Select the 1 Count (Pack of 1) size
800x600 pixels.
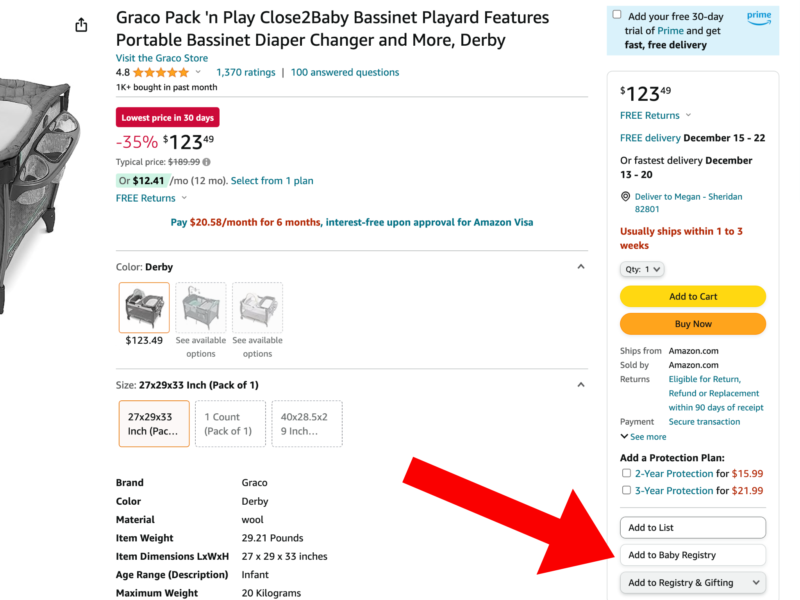point(229,424)
